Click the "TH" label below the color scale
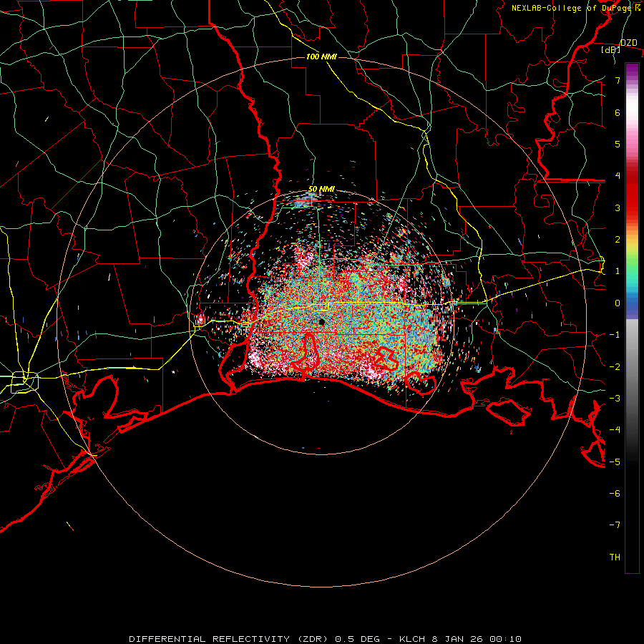This screenshot has width=644, height=644. pos(615,557)
